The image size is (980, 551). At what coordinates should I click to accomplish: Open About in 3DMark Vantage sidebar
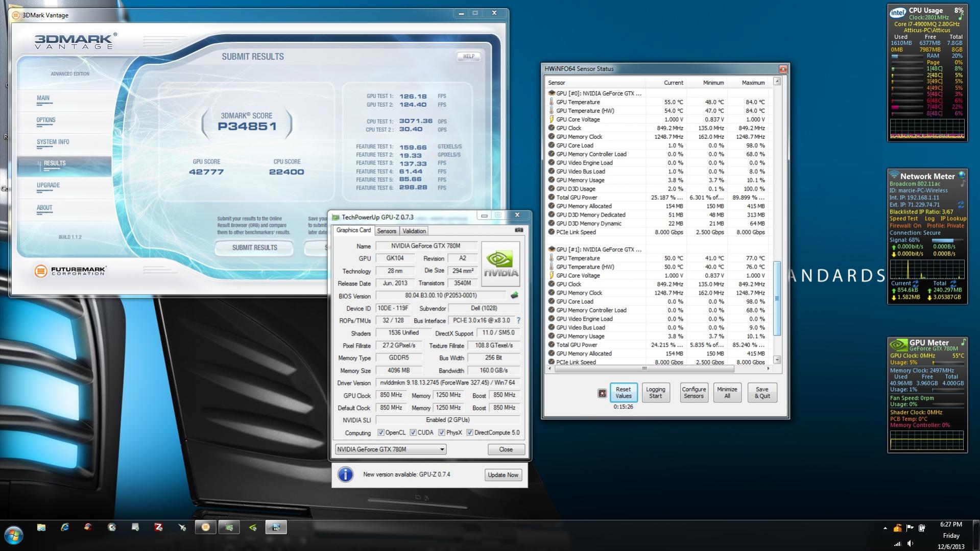[x=64, y=209]
